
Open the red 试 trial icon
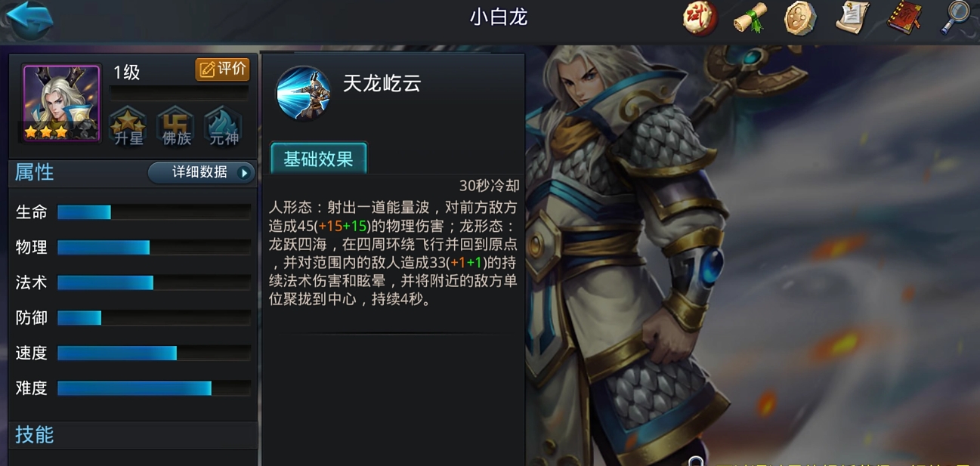click(x=700, y=18)
